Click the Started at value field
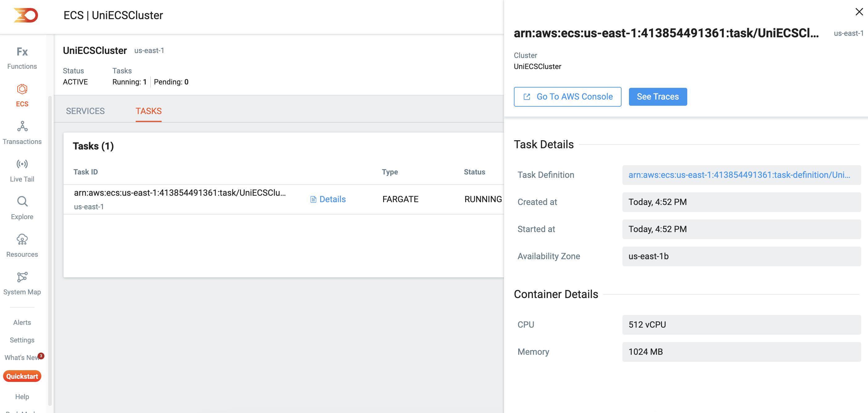Image resolution: width=868 pixels, height=413 pixels. [741, 229]
